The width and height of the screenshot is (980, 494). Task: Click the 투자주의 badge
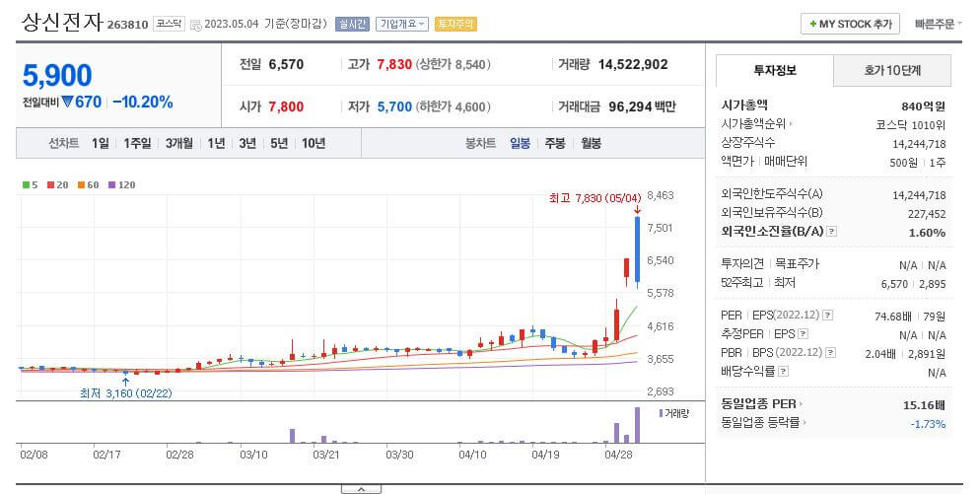(455, 24)
